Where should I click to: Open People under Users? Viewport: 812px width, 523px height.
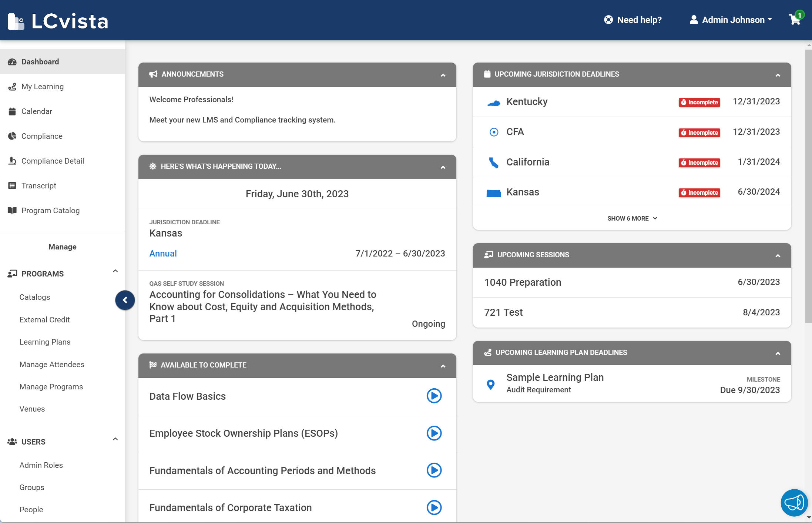tap(31, 510)
